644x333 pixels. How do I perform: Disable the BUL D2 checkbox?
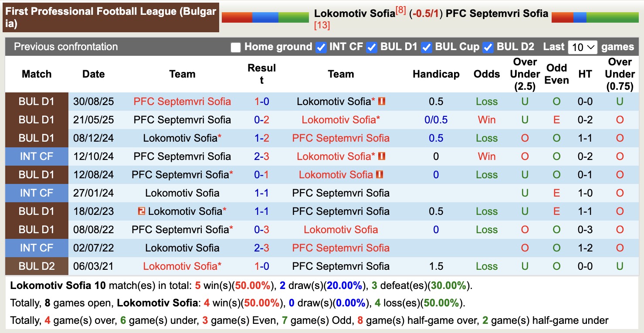488,47
